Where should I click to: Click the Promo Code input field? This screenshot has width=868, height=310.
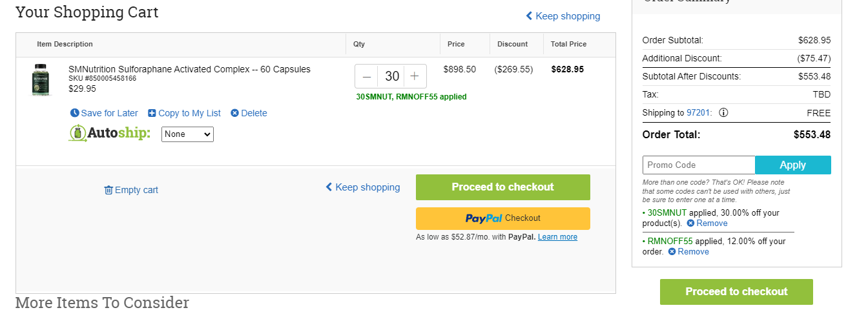click(699, 165)
